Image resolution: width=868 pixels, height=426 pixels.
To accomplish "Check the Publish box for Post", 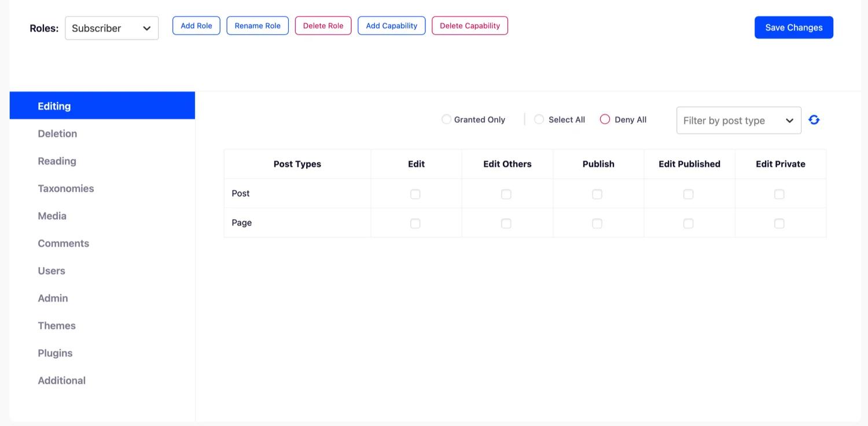I will click(597, 194).
